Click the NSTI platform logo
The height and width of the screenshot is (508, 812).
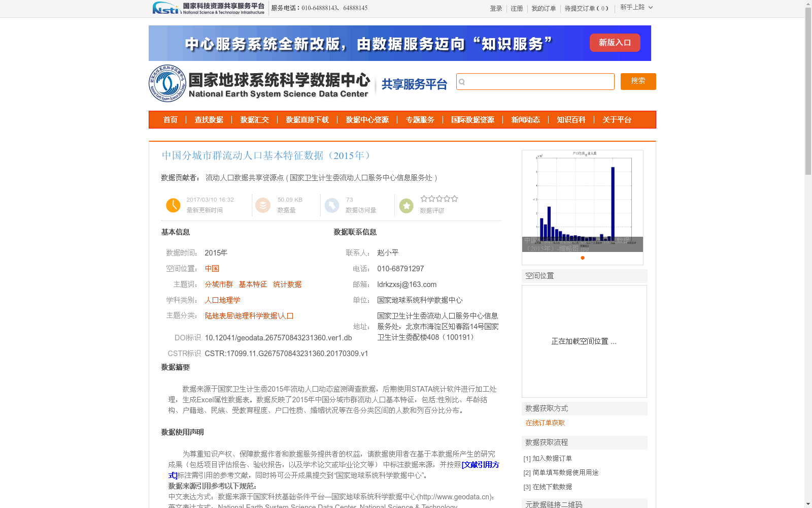(209, 8)
